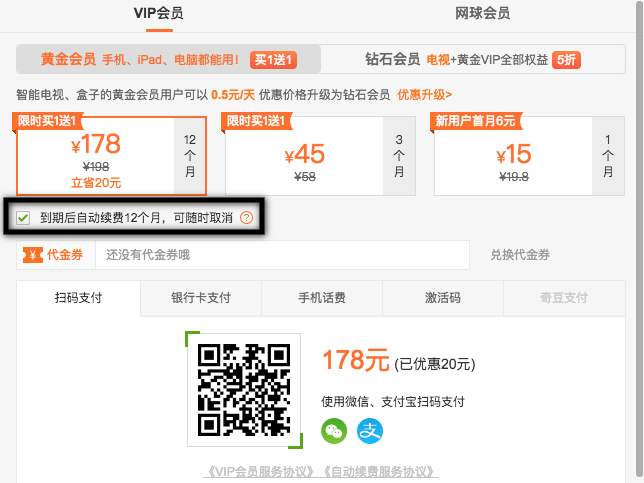Switch to the VIP会员 tab

[x=159, y=13]
